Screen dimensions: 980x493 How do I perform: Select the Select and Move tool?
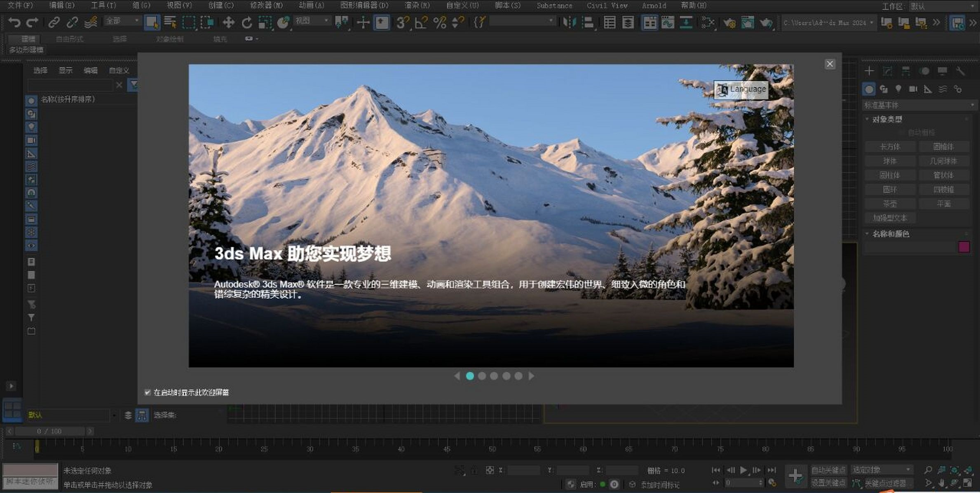[x=228, y=23]
